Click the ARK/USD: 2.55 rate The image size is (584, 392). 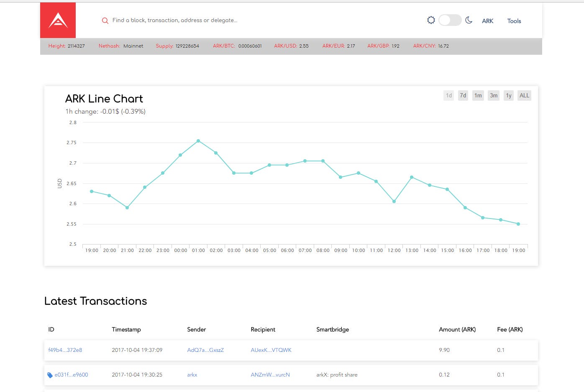[x=291, y=46]
